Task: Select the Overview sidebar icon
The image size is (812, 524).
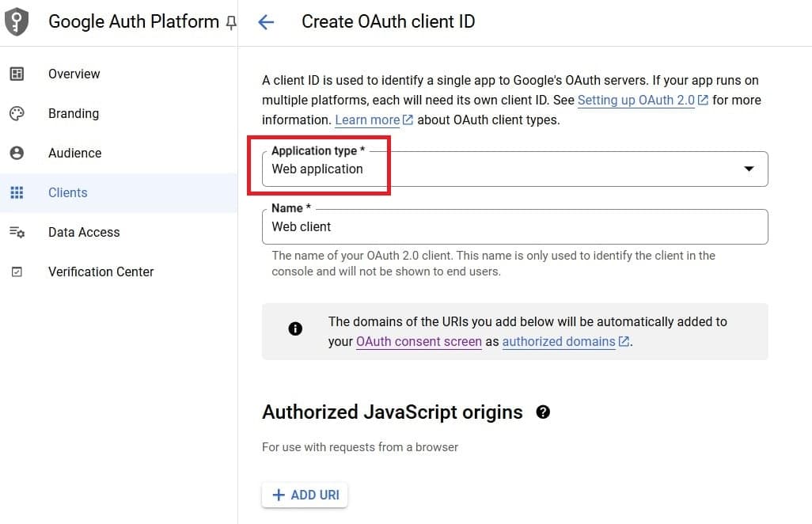Action: (17, 74)
